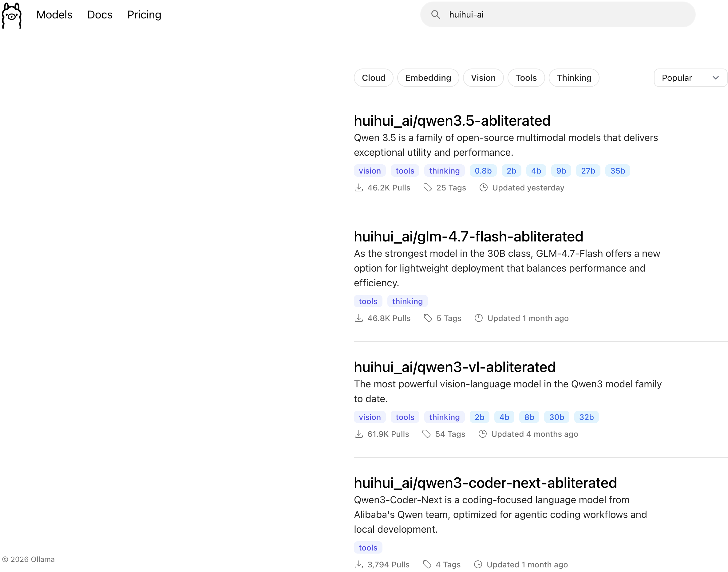Open the Models nav item
This screenshot has width=728, height=572.
[x=54, y=15]
